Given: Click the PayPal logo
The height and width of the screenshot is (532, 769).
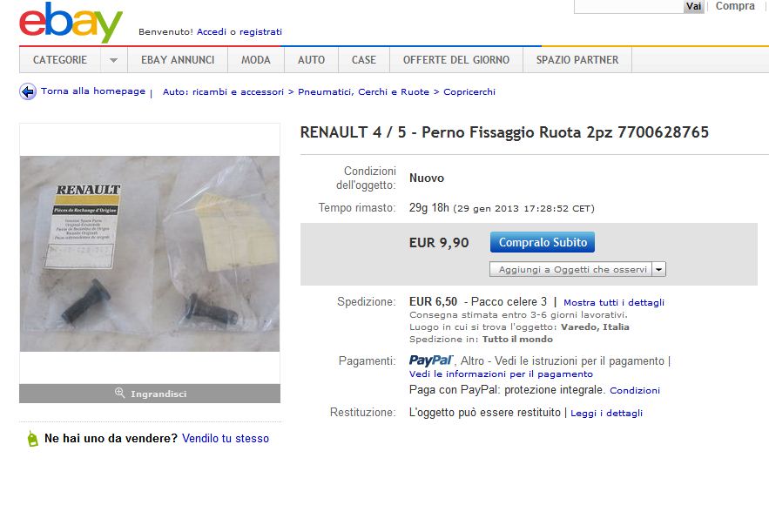Looking at the screenshot, I should (431, 360).
